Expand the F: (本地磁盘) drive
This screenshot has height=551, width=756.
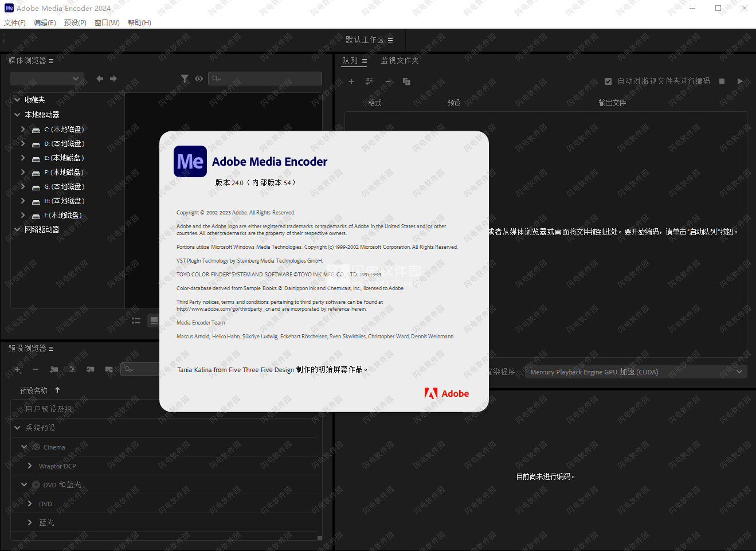coord(23,172)
